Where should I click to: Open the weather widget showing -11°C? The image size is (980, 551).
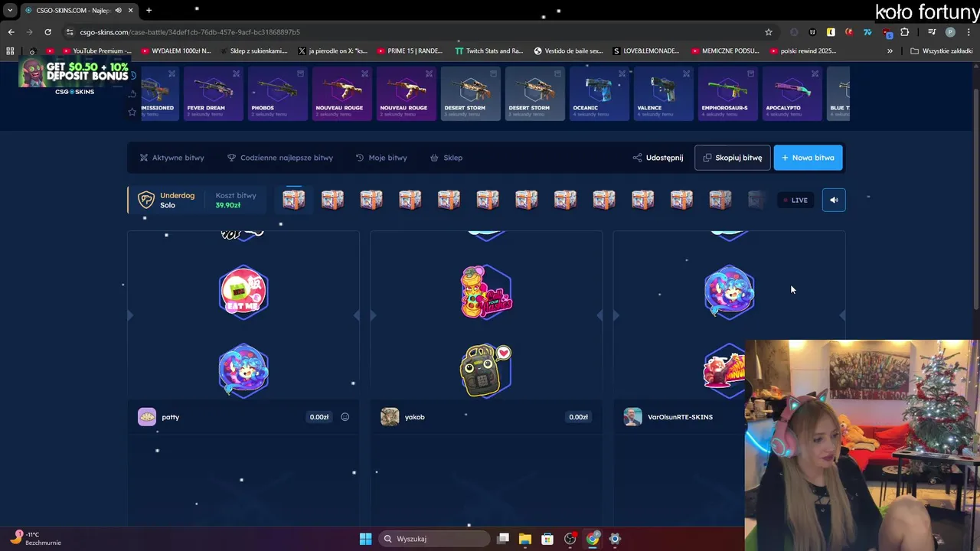35,539
